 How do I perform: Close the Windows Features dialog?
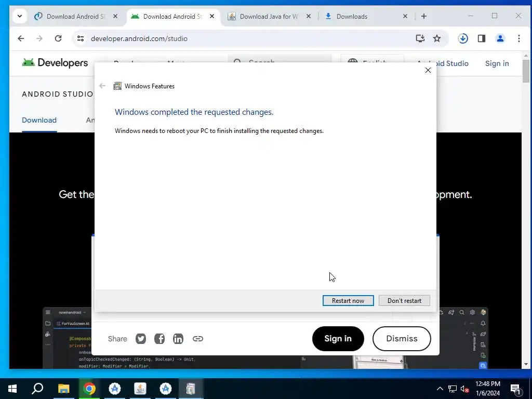(x=428, y=70)
